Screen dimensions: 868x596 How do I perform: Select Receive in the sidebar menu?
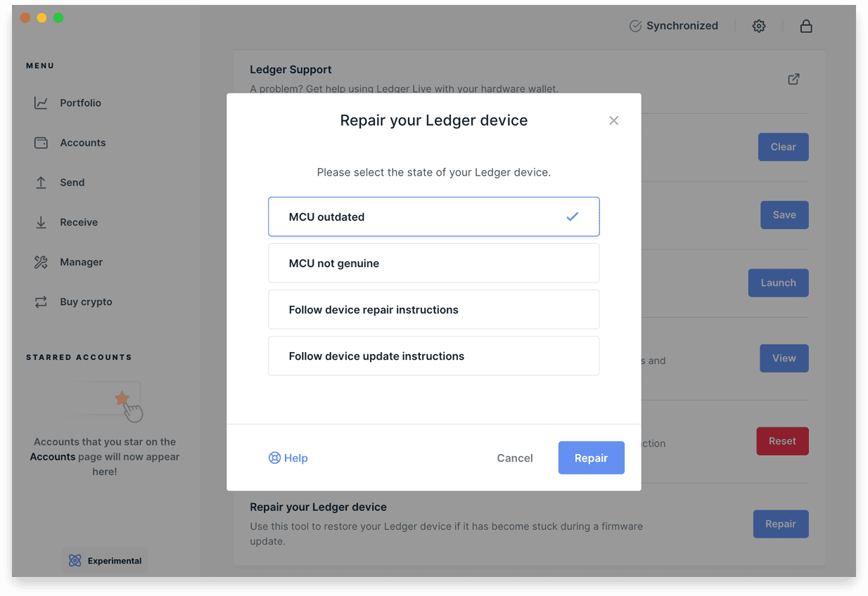(x=79, y=222)
